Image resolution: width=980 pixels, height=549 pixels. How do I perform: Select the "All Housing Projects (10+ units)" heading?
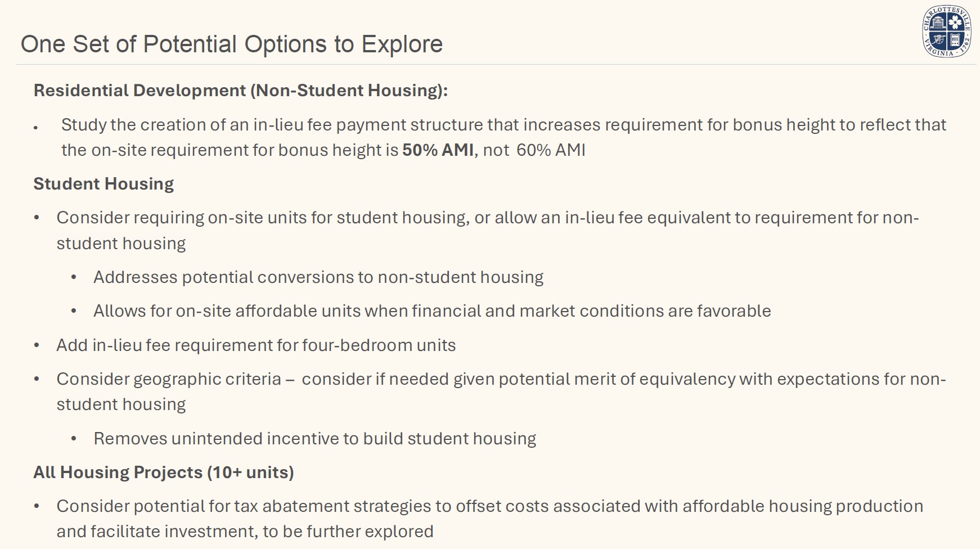pyautogui.click(x=163, y=472)
